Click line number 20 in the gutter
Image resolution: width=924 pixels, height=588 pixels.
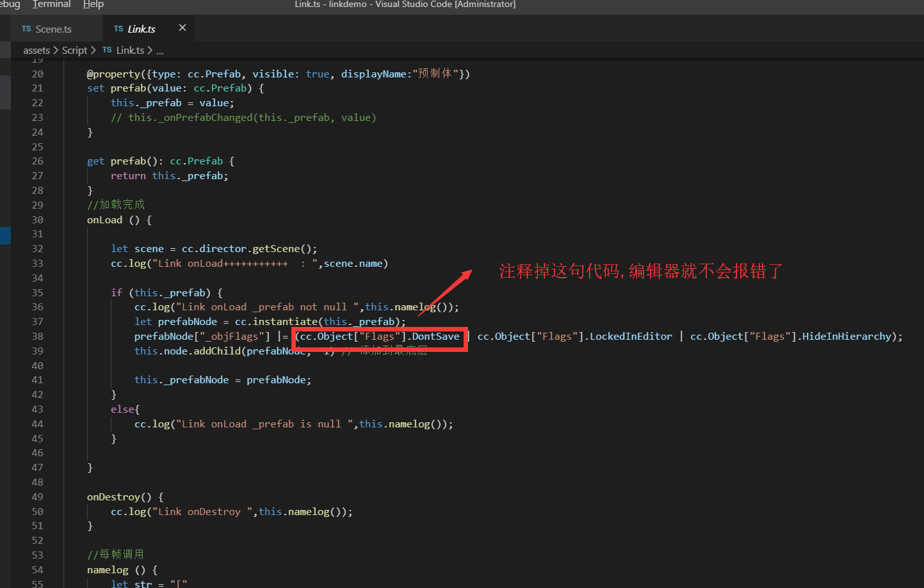click(38, 74)
